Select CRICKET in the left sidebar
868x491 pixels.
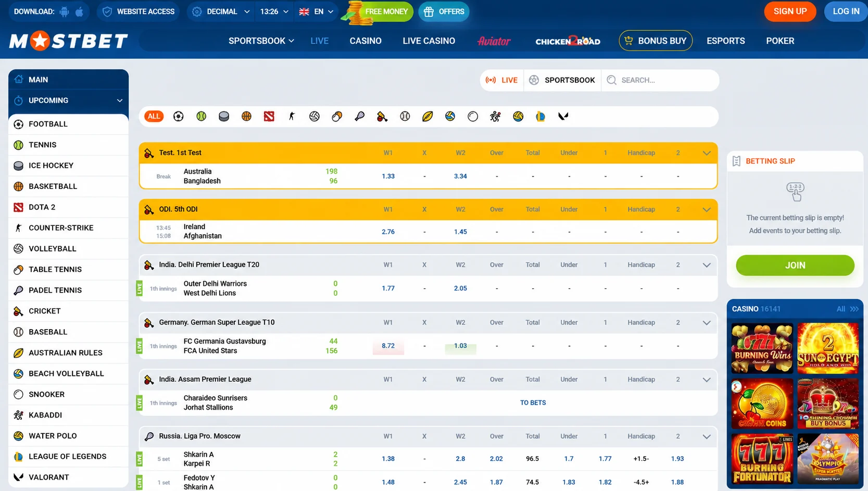[68, 311]
